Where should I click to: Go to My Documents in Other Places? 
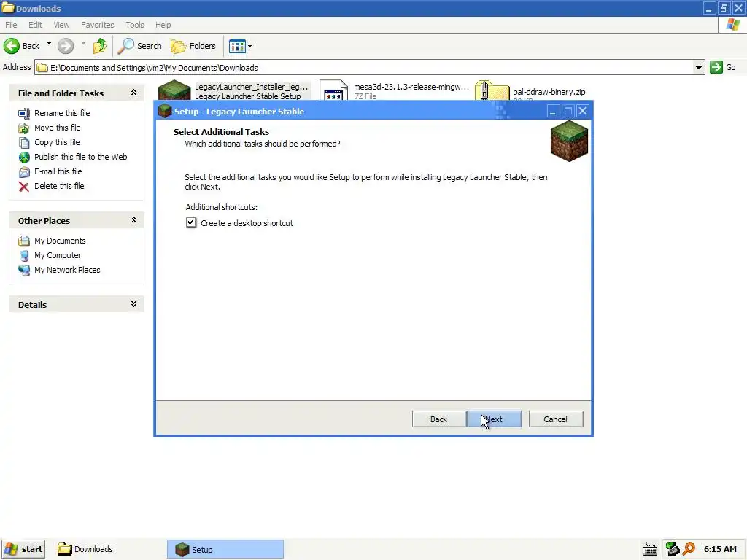(60, 241)
